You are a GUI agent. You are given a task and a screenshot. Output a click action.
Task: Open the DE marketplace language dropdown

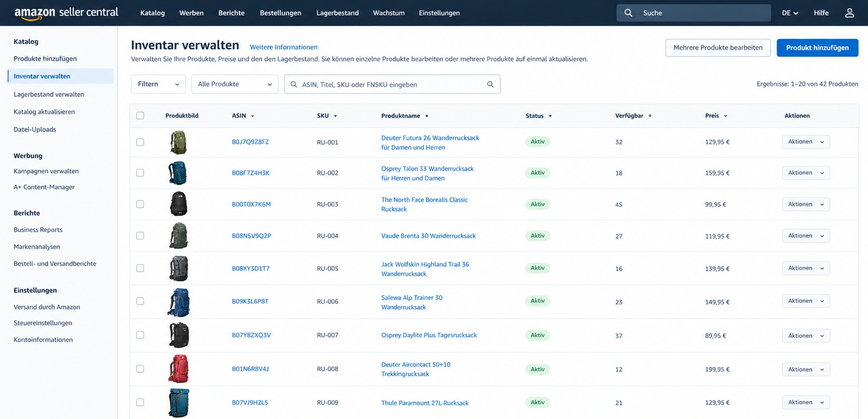(790, 13)
